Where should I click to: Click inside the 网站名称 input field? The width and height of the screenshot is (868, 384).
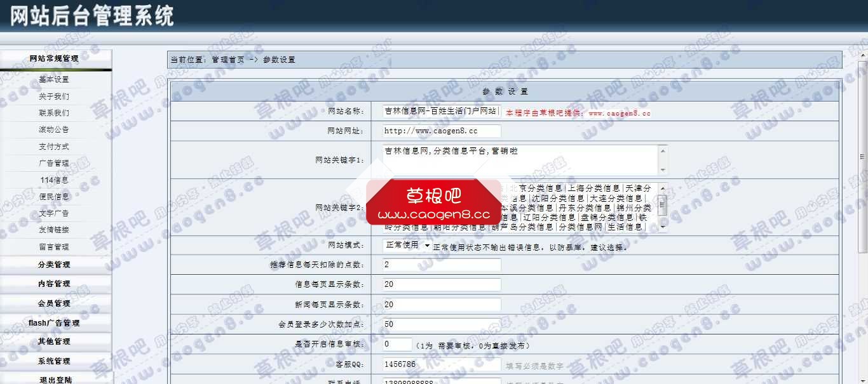438,112
